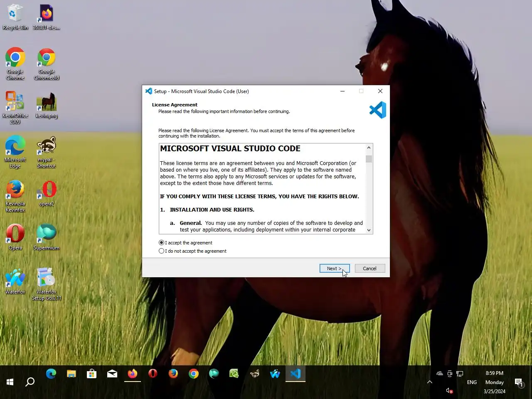
Task: Minimize the setup window
Action: (342, 91)
